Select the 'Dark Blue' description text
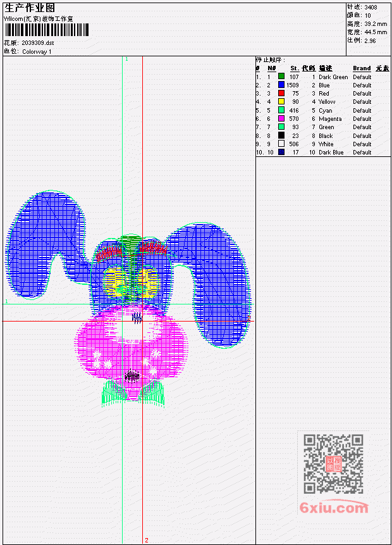The height and width of the screenshot is (545, 392). click(331, 153)
